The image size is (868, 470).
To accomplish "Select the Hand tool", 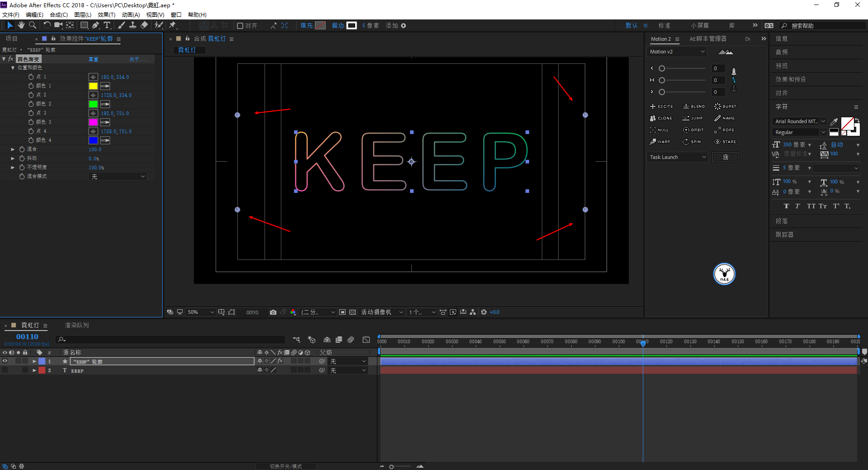I will [x=21, y=25].
